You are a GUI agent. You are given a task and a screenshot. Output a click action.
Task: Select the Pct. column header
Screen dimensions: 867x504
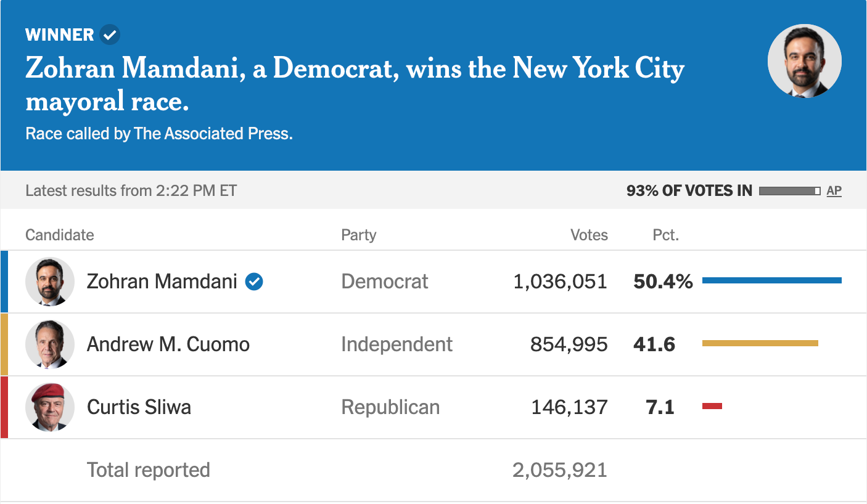(x=665, y=235)
